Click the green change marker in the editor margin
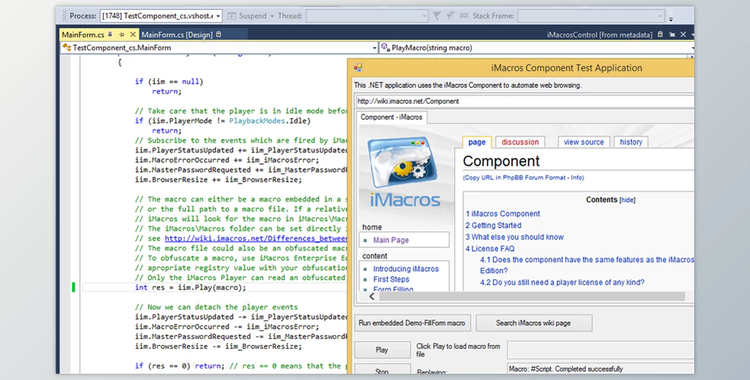 (73, 287)
